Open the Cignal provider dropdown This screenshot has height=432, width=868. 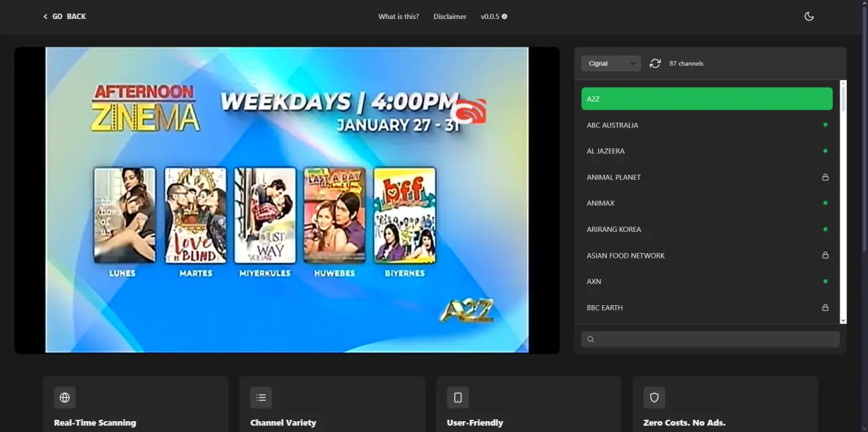click(610, 63)
